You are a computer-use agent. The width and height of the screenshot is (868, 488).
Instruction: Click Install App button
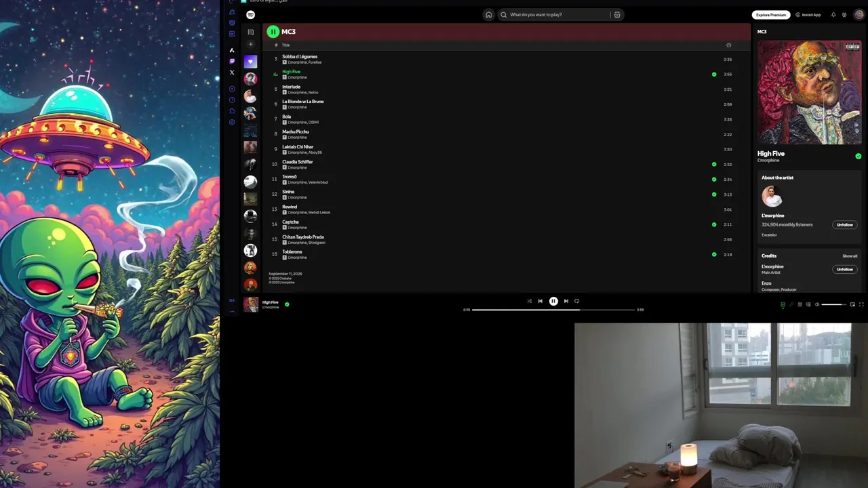[x=808, y=14]
